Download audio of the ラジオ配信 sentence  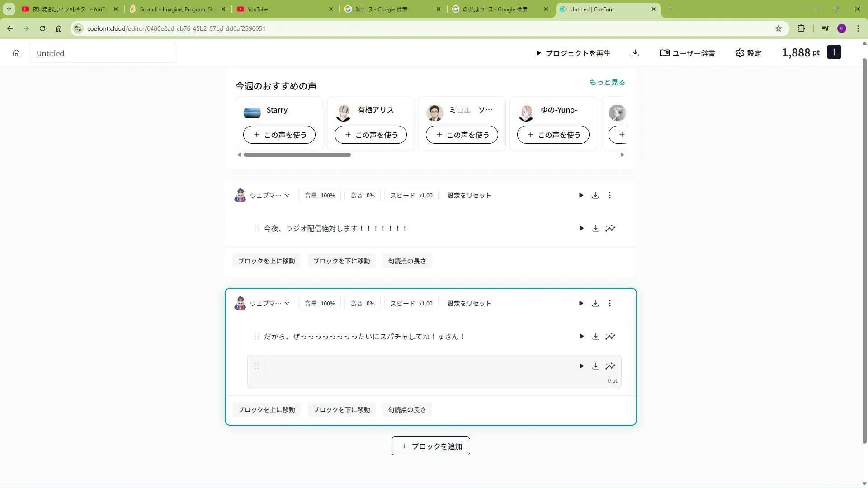(x=596, y=229)
